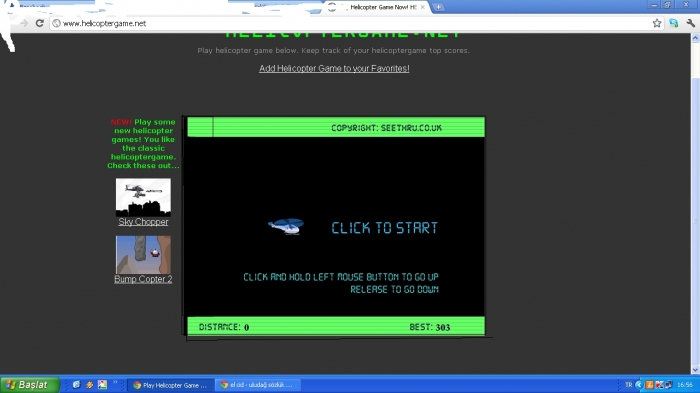Image resolution: width=700 pixels, height=393 pixels.
Task: Reload the page with the refresh icon
Action: click(x=39, y=23)
